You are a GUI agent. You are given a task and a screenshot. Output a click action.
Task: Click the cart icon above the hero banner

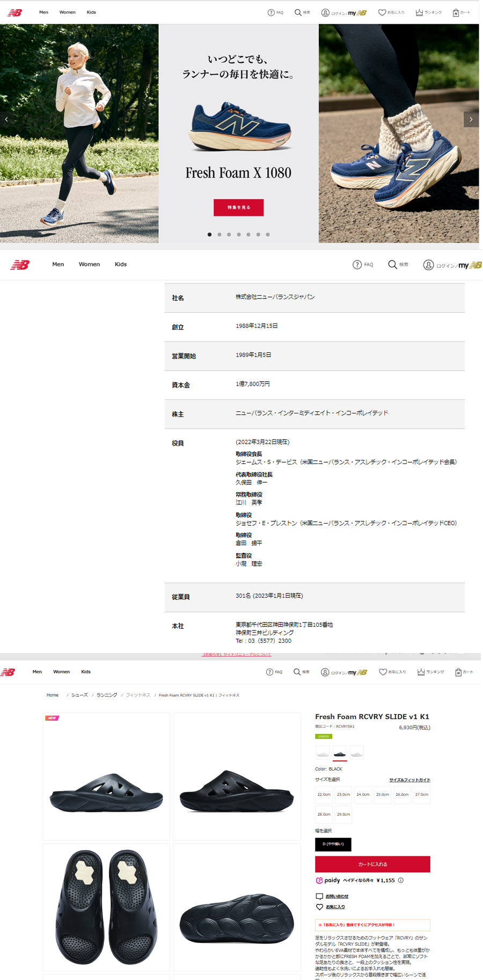456,12
